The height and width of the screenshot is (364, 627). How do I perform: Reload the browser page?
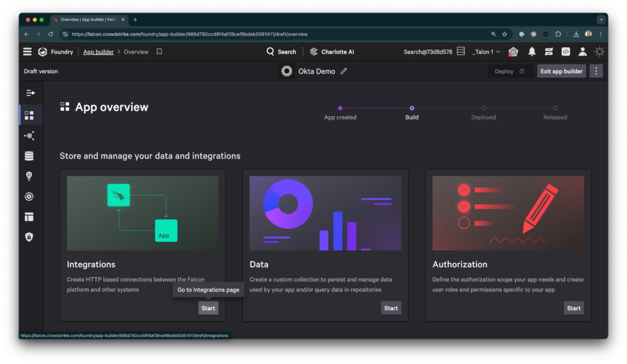51,34
